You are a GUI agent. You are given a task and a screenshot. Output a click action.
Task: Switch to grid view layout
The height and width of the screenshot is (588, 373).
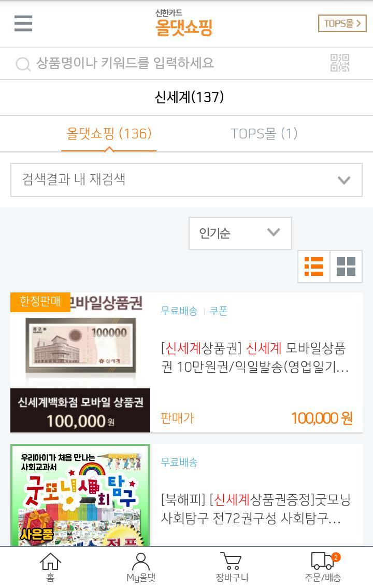click(346, 266)
